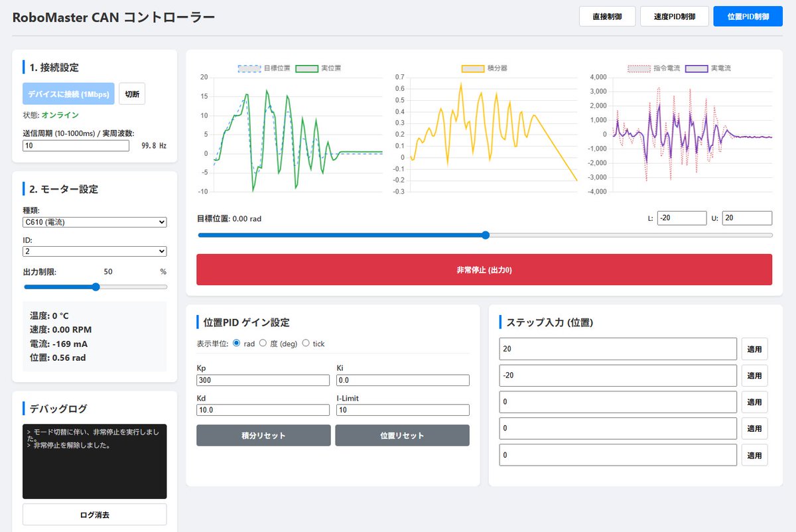Image resolution: width=796 pixels, height=532 pixels.
Task: Click the 99.8 Hz frequency readout
Action: [154, 145]
